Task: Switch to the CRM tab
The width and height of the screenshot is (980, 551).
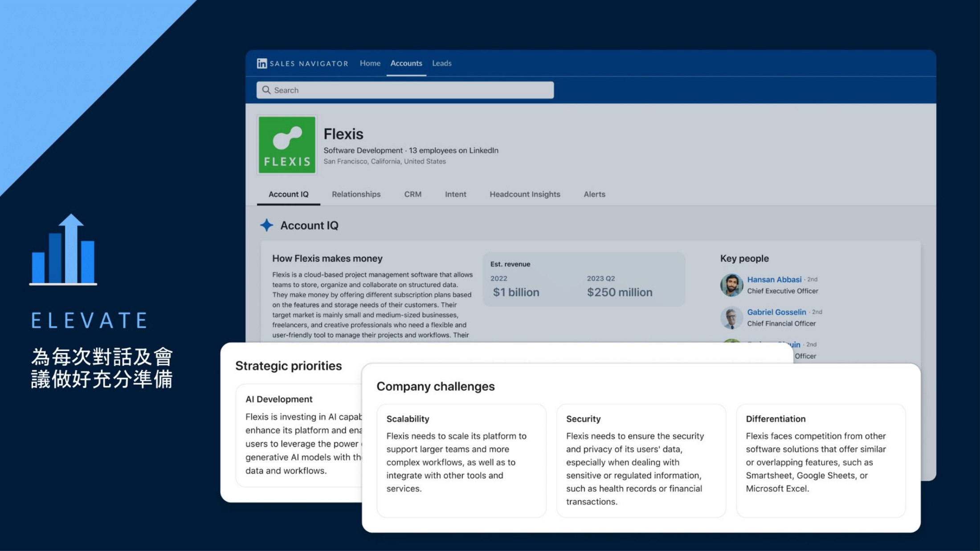Action: pos(413,194)
